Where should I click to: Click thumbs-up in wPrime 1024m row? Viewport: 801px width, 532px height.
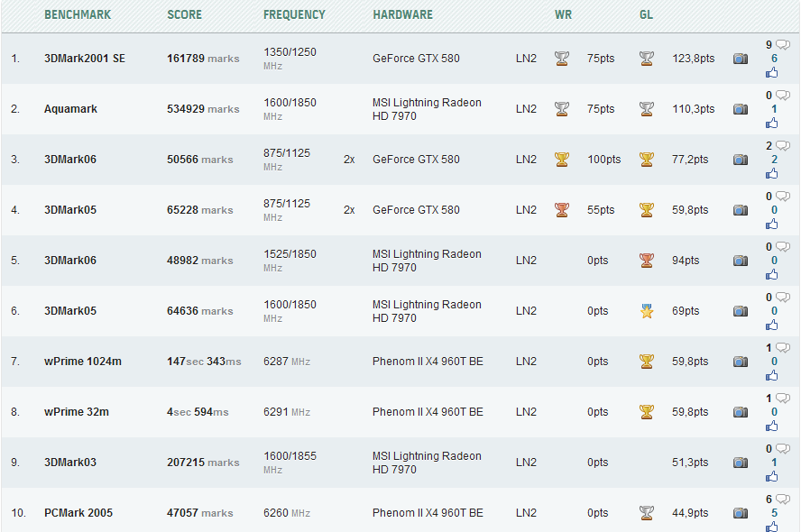tap(772, 376)
